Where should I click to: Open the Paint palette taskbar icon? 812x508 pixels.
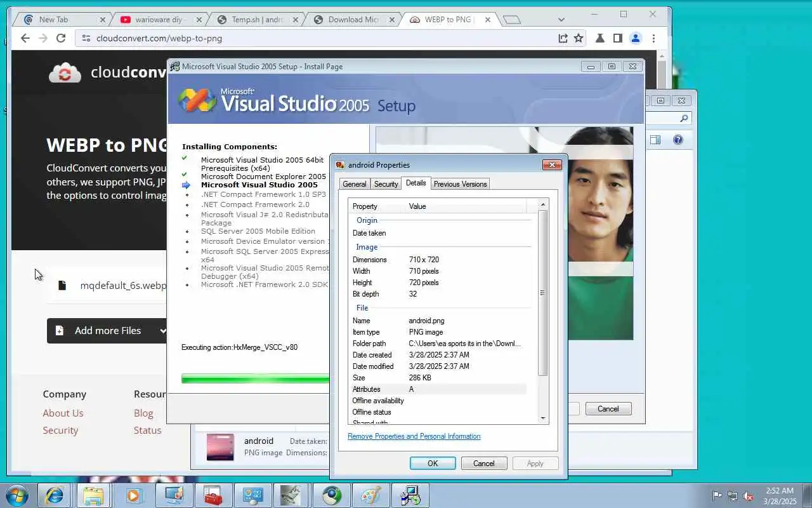pos(370,495)
